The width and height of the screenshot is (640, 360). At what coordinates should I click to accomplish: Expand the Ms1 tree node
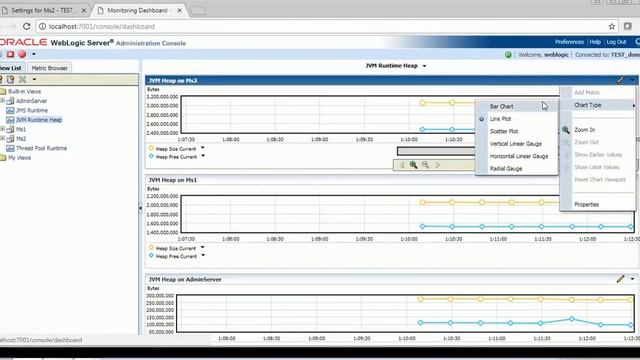[x=2, y=129]
